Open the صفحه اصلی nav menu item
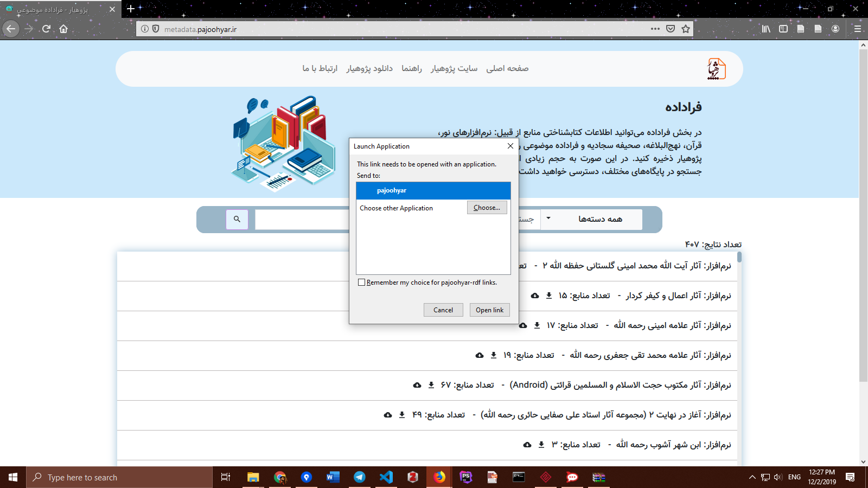This screenshot has height=488, width=868. tap(507, 68)
